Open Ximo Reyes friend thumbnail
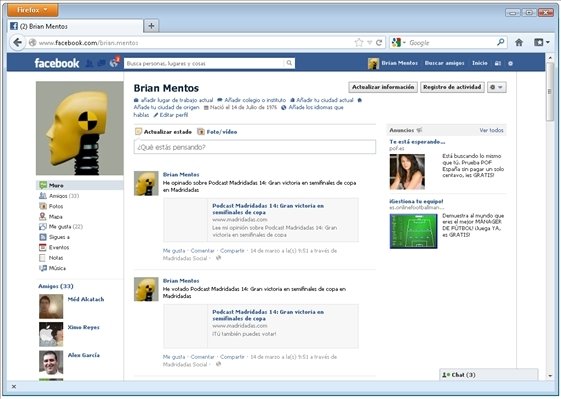This screenshot has height=399, width=561. pos(51,334)
